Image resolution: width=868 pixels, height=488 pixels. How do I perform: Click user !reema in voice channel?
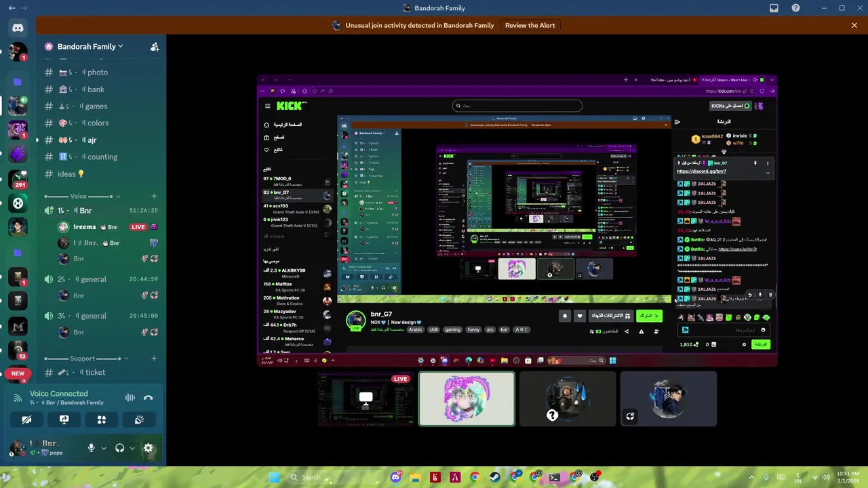[85, 227]
